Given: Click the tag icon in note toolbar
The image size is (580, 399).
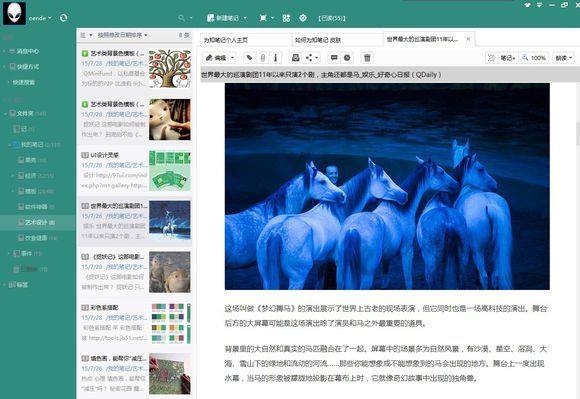Looking at the screenshot, I should [x=249, y=58].
